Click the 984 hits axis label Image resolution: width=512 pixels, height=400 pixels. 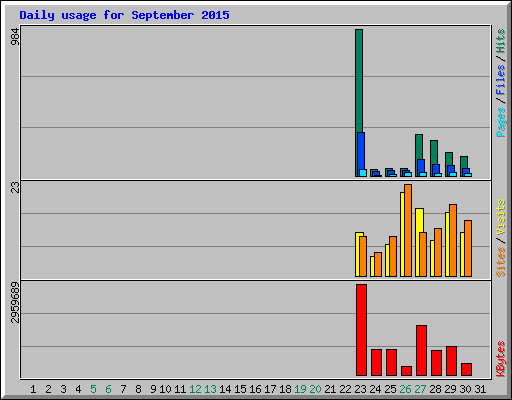tap(15, 37)
